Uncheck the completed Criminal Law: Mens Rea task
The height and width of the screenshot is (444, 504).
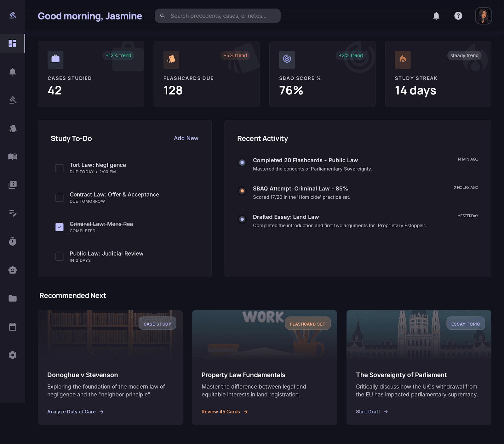(59, 226)
